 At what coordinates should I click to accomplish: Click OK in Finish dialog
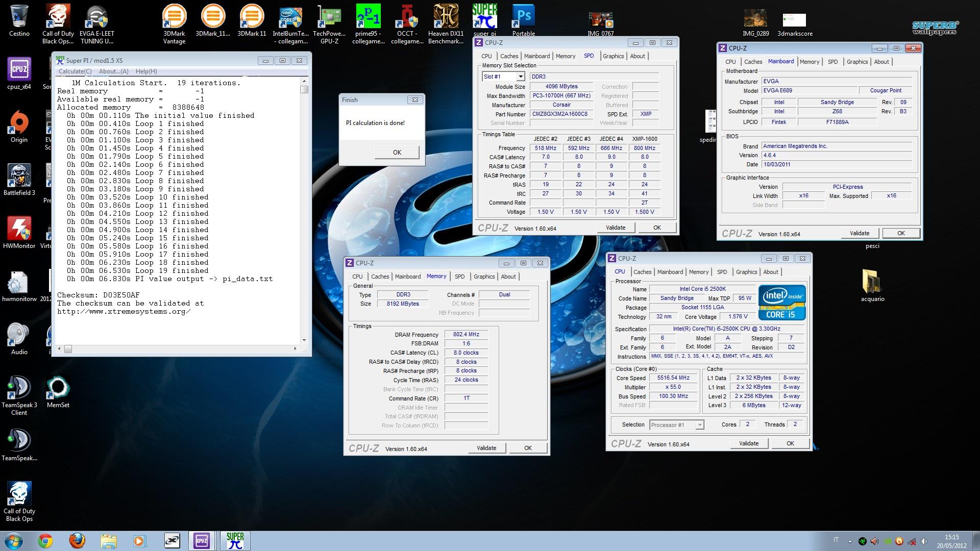tap(397, 152)
